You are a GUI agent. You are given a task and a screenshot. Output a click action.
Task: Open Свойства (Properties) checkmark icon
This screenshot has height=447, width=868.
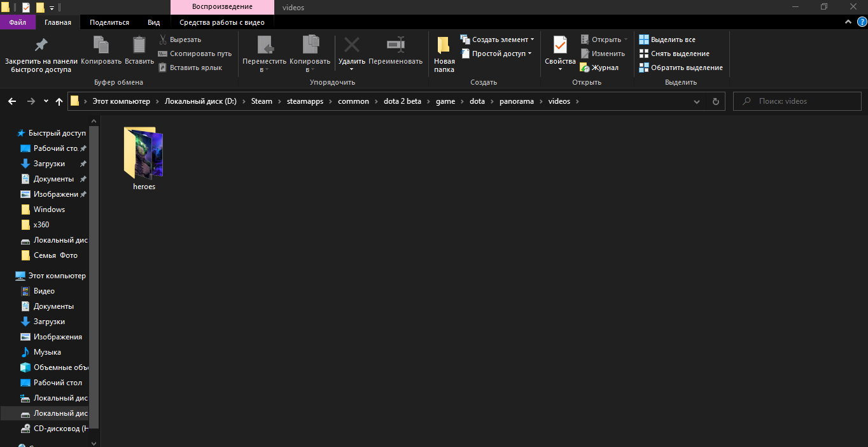coord(560,45)
